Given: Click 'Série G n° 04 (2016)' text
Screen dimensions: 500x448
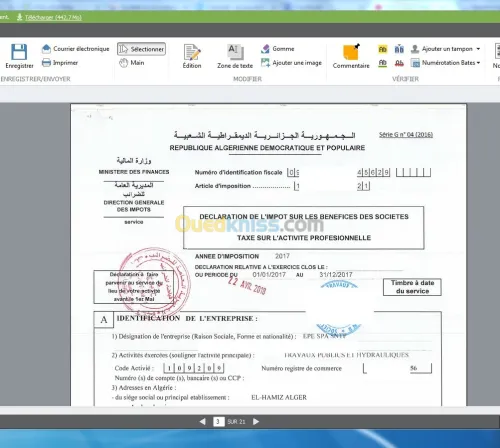Looking at the screenshot, I should (406, 135).
